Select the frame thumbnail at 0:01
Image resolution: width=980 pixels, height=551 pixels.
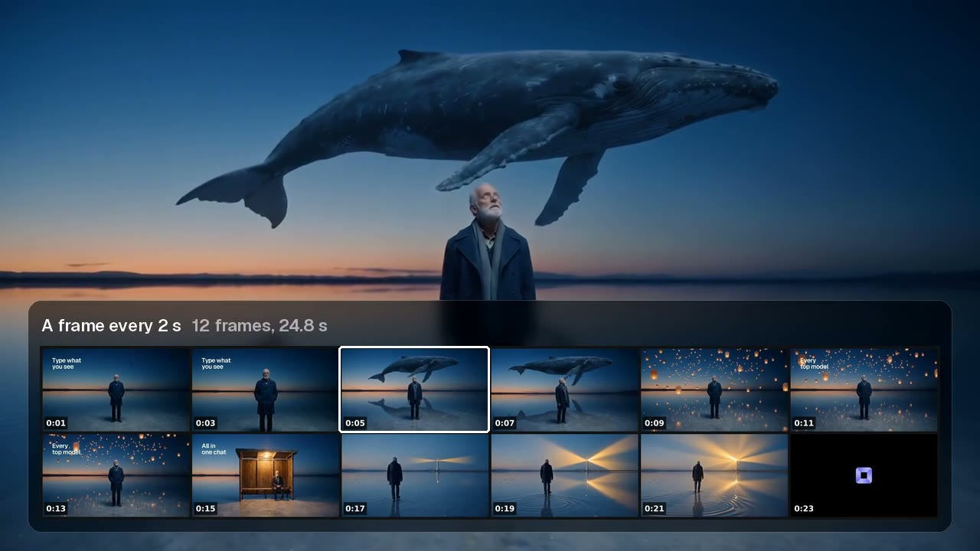pos(116,390)
